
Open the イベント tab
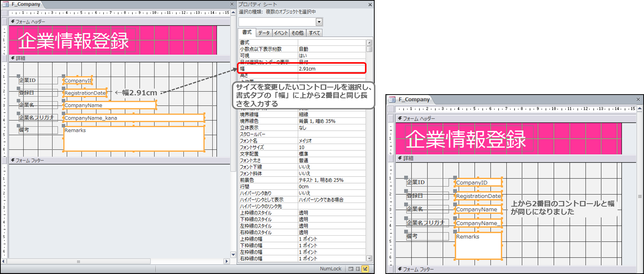click(281, 33)
